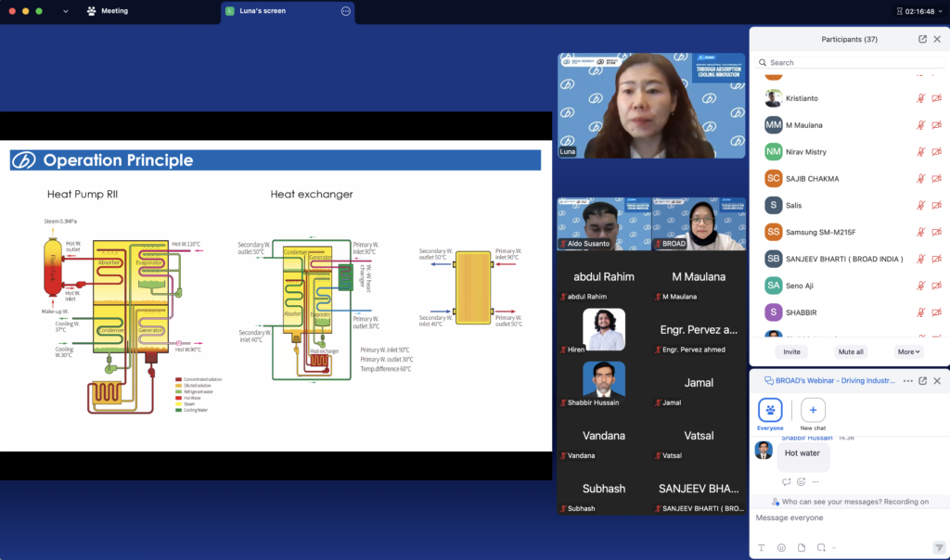Pop out the chat panel window
The width and height of the screenshot is (950, 560).
tap(922, 381)
